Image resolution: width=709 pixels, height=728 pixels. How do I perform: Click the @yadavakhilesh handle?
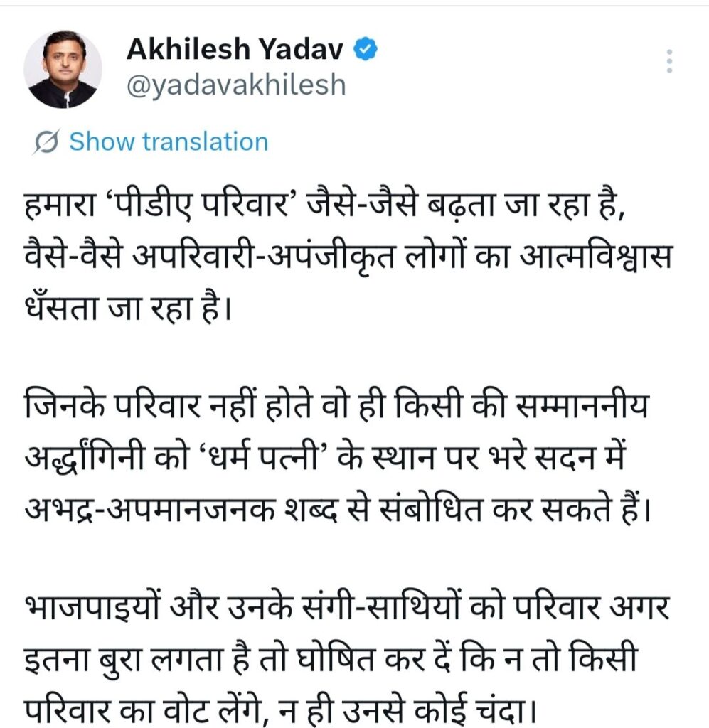[235, 85]
